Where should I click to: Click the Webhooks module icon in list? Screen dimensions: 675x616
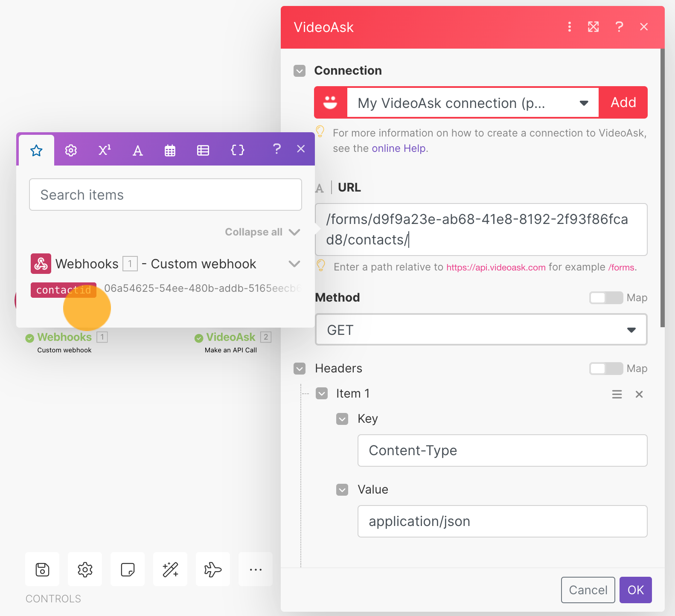tap(41, 264)
